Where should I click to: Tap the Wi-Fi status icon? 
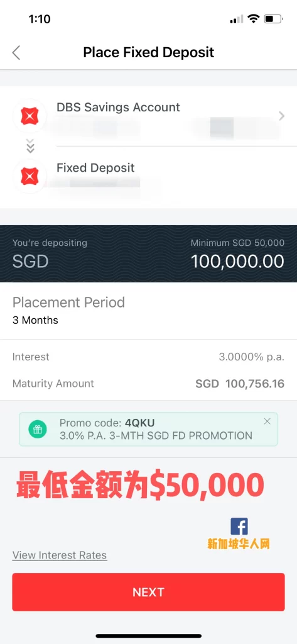[x=254, y=19]
